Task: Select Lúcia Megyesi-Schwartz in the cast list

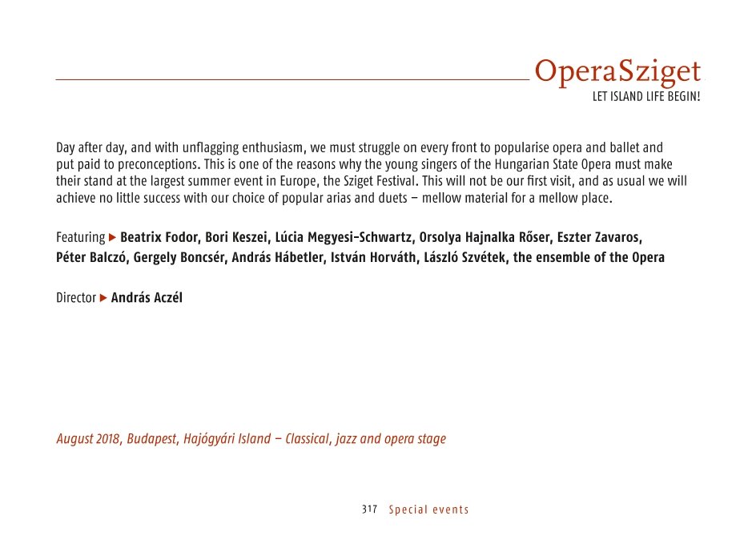Action: [x=344, y=237]
